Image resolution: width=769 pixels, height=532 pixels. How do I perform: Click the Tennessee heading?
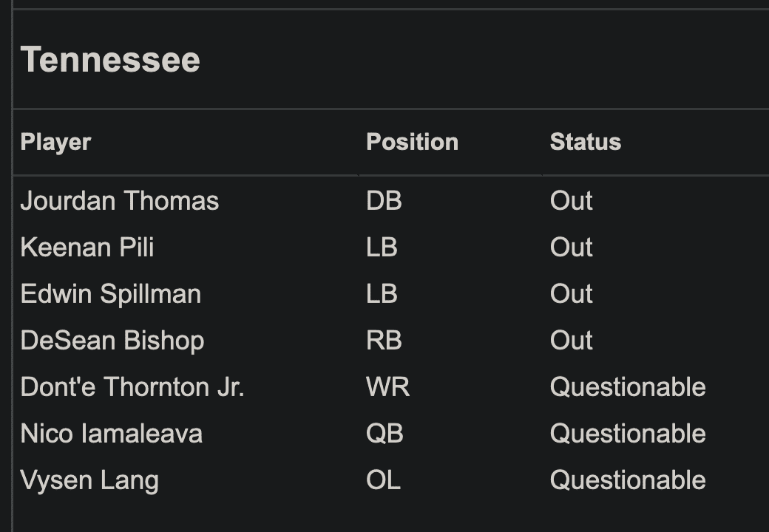(x=110, y=59)
